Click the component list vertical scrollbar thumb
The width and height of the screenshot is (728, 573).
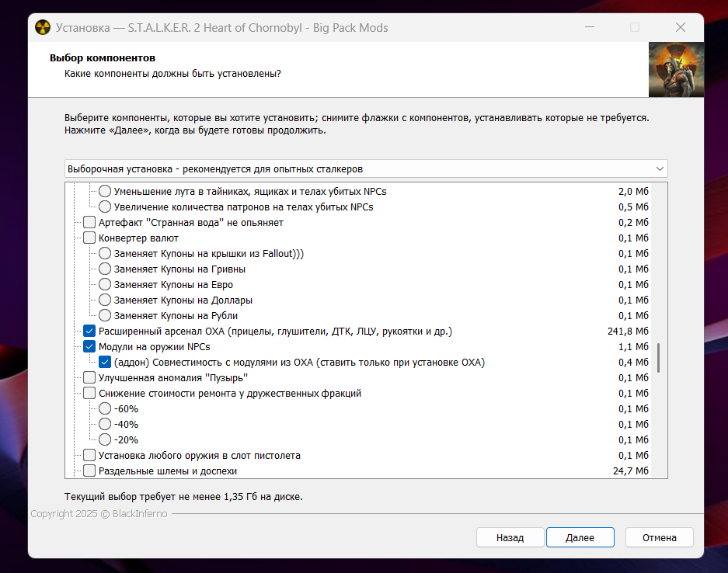click(658, 358)
